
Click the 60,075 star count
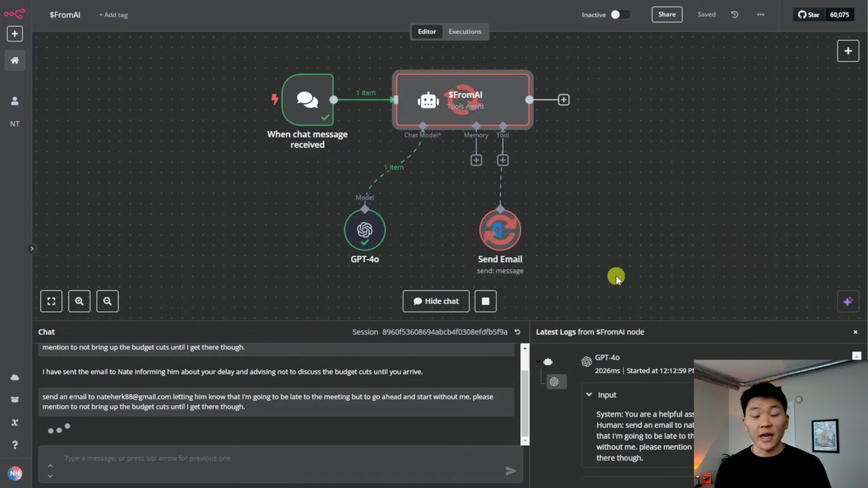pos(839,15)
